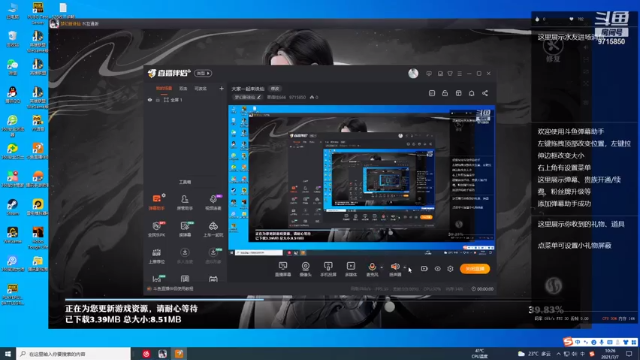640x360 pixels.
Task: Add a phone screen-cast source
Action: (x=328, y=269)
